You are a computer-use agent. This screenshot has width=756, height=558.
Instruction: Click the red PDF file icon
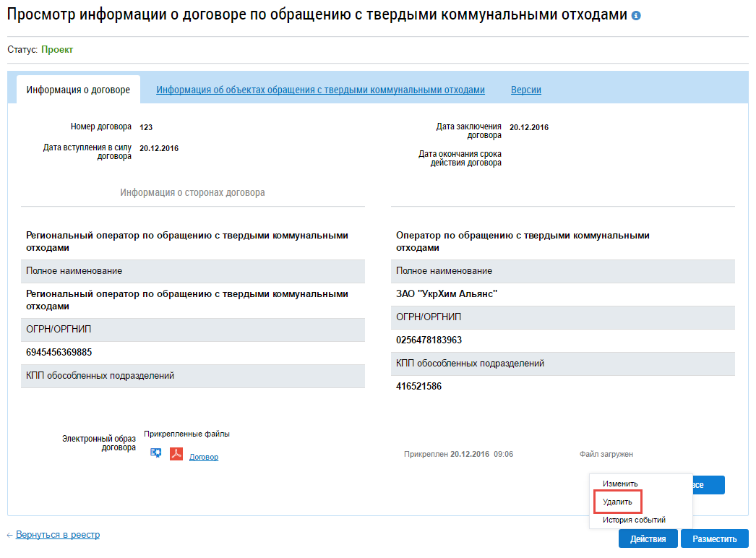[176, 454]
